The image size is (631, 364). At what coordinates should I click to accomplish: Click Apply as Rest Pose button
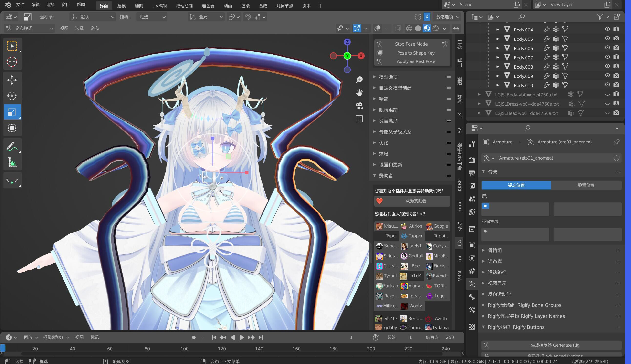coord(412,61)
